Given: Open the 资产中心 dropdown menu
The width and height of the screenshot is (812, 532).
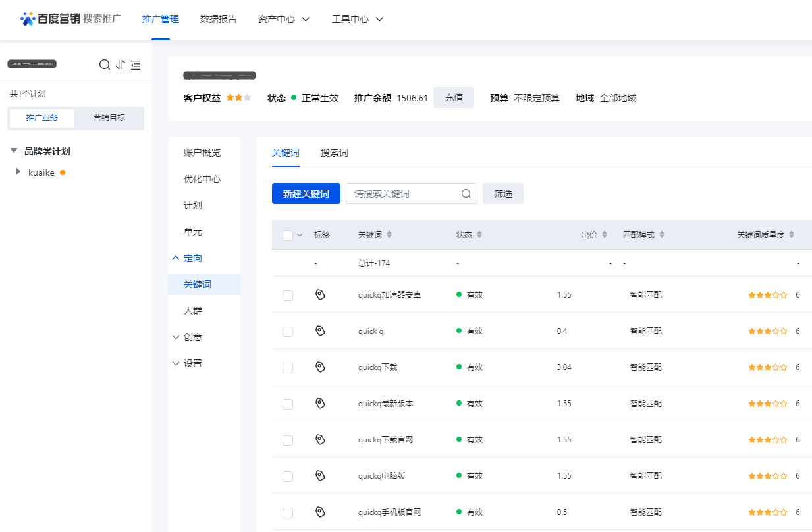Looking at the screenshot, I should 284,19.
